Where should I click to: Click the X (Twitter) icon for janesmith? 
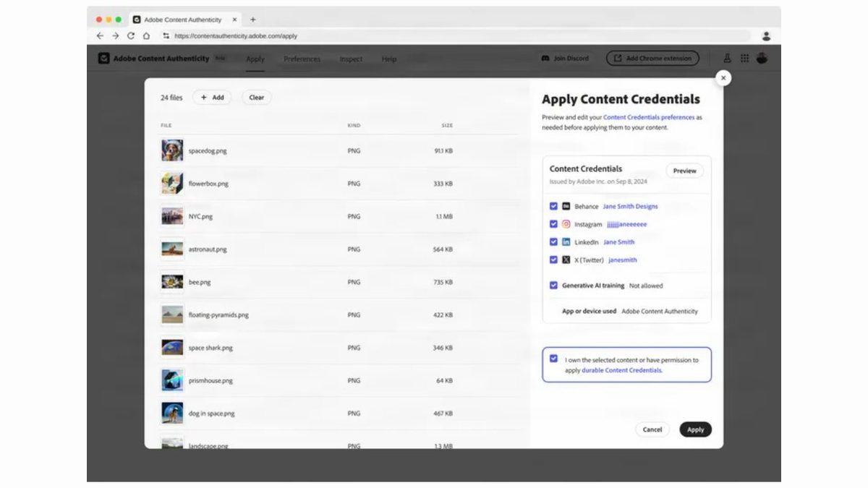(566, 260)
